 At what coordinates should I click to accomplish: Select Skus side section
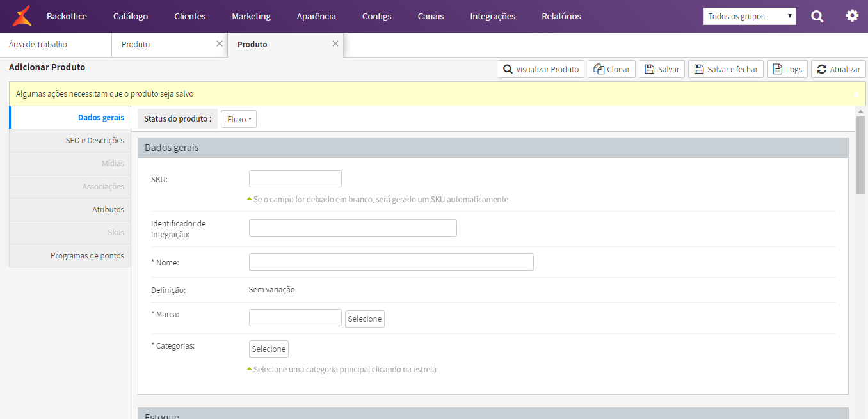[x=70, y=233]
